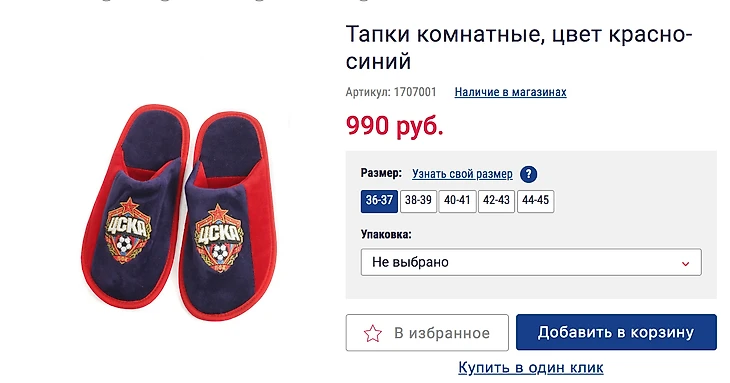Open the Купить в один клик link
Image resolution: width=730 pixels, height=383 pixels.
click(531, 368)
